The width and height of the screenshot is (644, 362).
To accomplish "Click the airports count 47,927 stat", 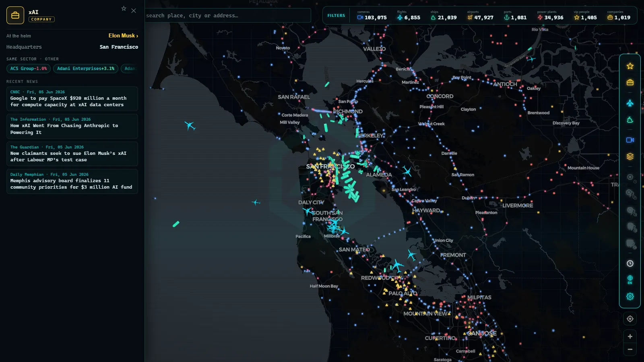I will (x=480, y=16).
